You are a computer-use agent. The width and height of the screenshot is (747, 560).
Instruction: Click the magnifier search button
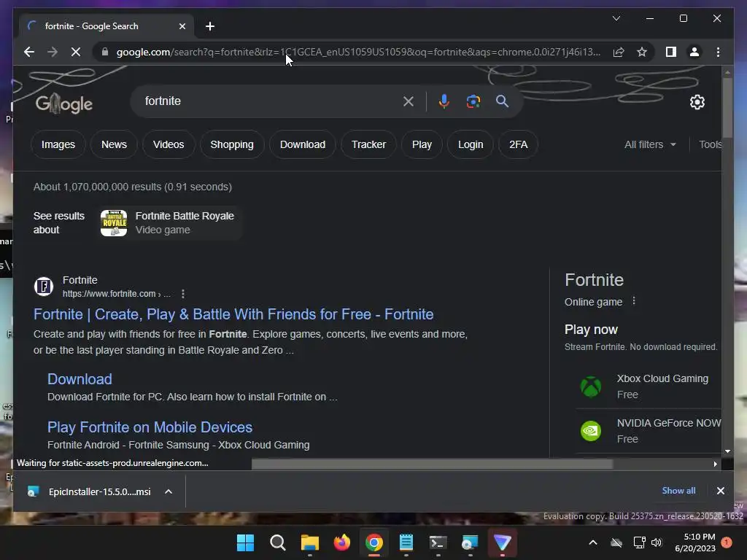(502, 101)
